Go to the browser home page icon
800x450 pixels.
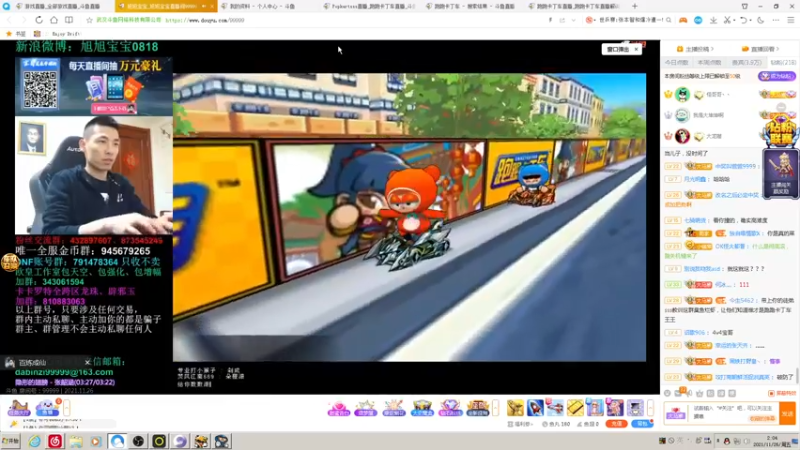click(54, 20)
